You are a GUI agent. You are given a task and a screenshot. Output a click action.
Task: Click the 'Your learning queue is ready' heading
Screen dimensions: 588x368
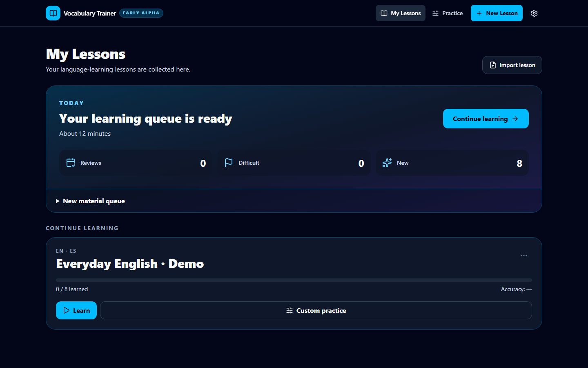146,119
